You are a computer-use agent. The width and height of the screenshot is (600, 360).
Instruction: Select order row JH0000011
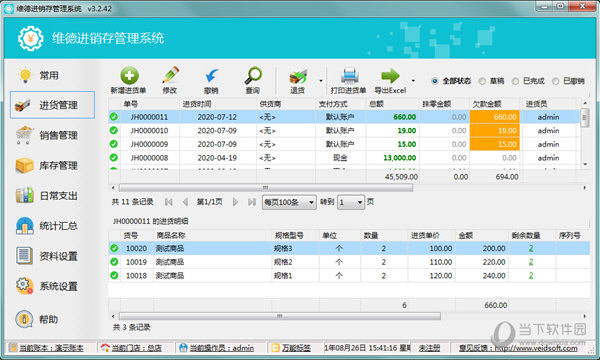344,117
